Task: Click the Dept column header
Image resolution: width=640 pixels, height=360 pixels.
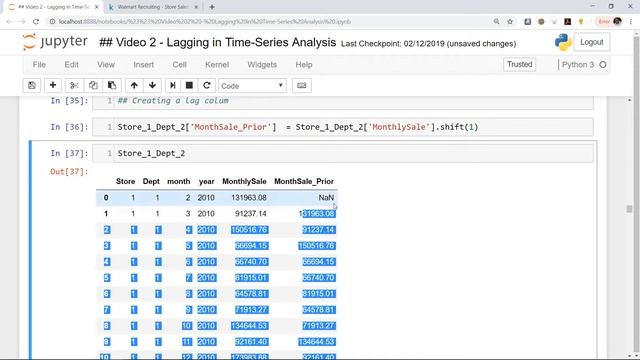Action: pos(151,181)
